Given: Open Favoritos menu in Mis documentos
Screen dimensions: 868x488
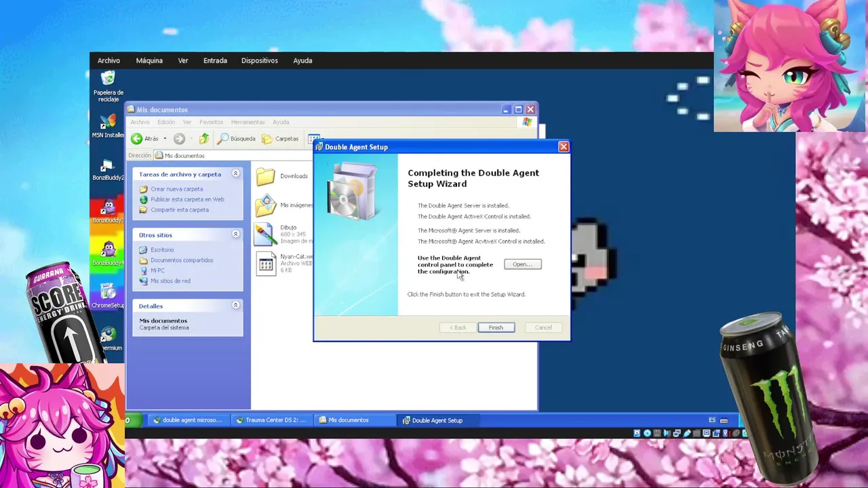Looking at the screenshot, I should 211,122.
